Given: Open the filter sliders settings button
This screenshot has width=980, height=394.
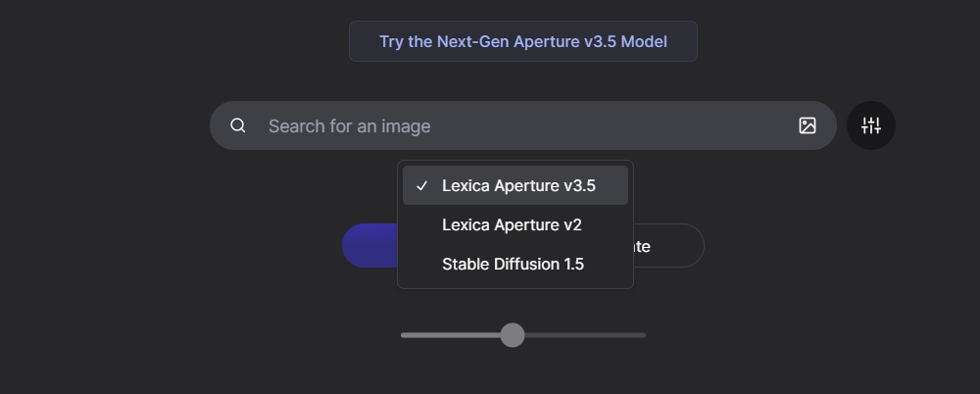Looking at the screenshot, I should click(870, 125).
